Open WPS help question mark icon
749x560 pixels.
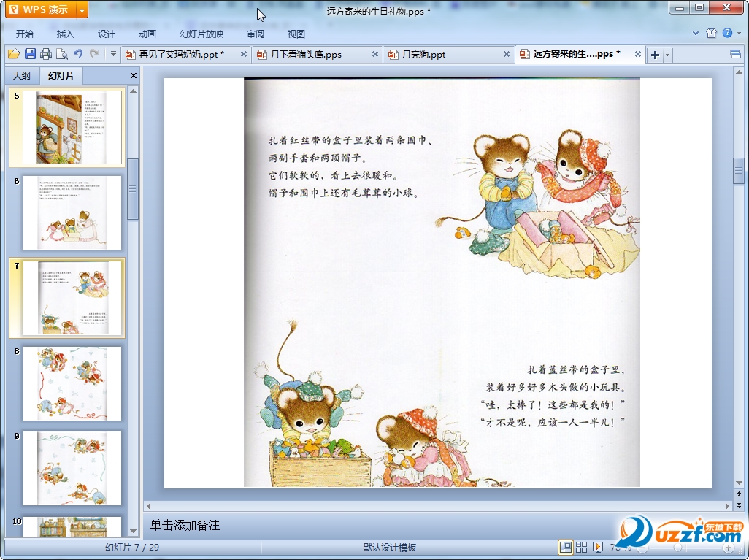[727, 34]
